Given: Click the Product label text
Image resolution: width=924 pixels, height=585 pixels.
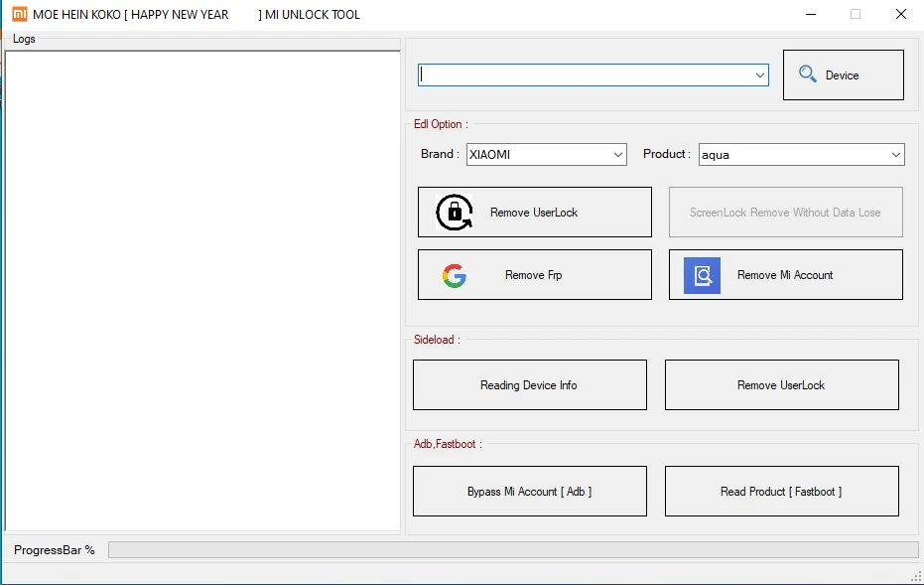Looking at the screenshot, I should [x=667, y=154].
